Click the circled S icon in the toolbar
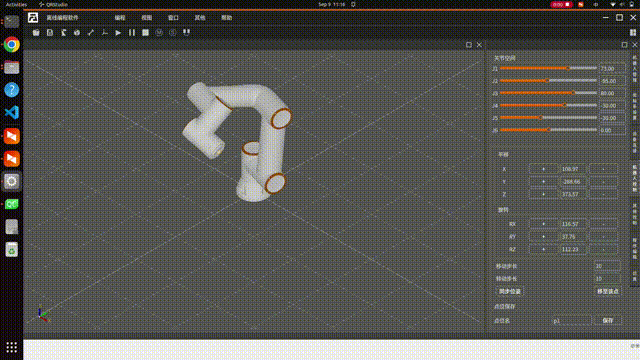This screenshot has width=640, height=360. tap(173, 33)
